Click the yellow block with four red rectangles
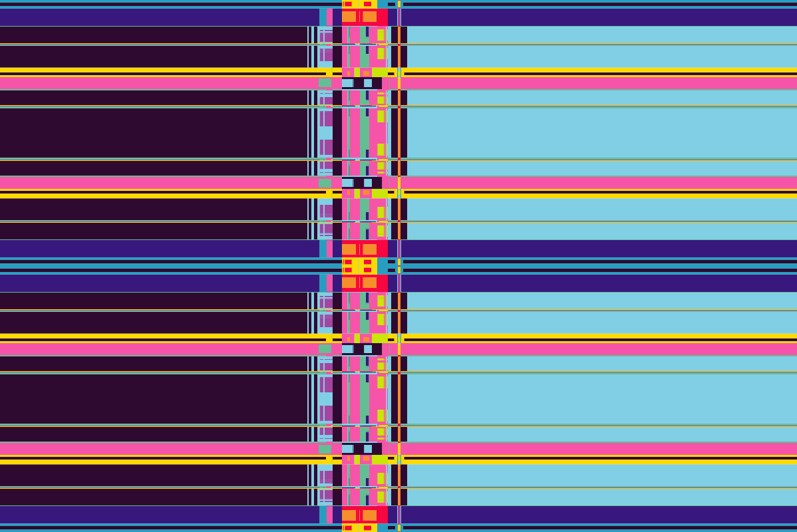This screenshot has width=797, height=532. 359,266
